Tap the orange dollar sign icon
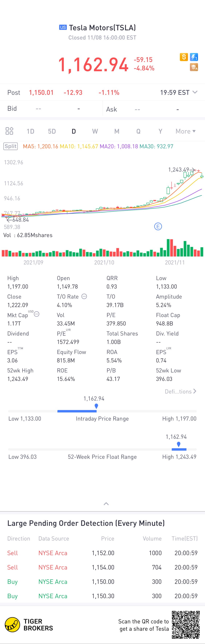205x644 pixels. [x=184, y=57]
